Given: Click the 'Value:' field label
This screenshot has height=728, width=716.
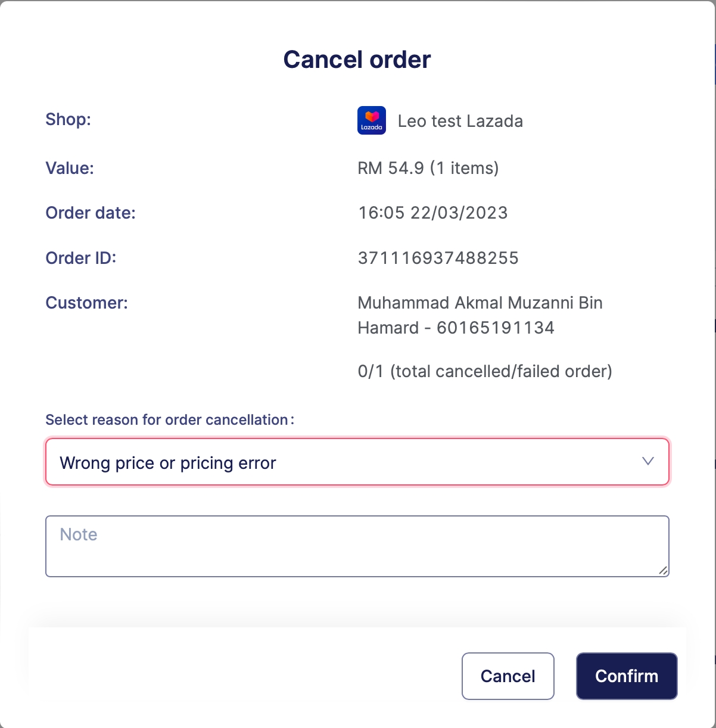Looking at the screenshot, I should 70,168.
